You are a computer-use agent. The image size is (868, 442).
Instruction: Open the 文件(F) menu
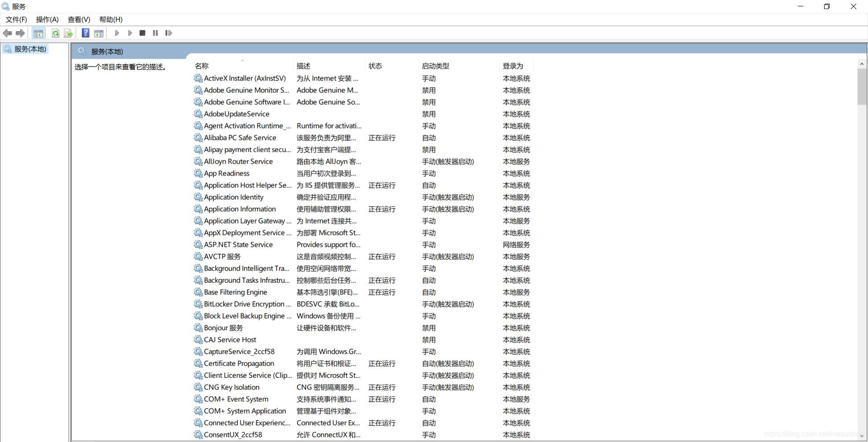pyautogui.click(x=16, y=19)
